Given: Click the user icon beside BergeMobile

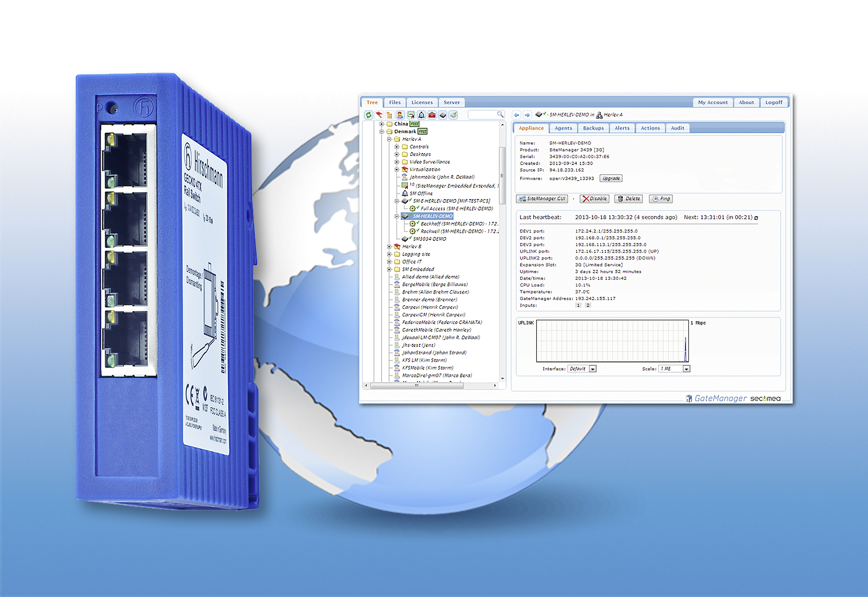Looking at the screenshot, I should coord(397,284).
